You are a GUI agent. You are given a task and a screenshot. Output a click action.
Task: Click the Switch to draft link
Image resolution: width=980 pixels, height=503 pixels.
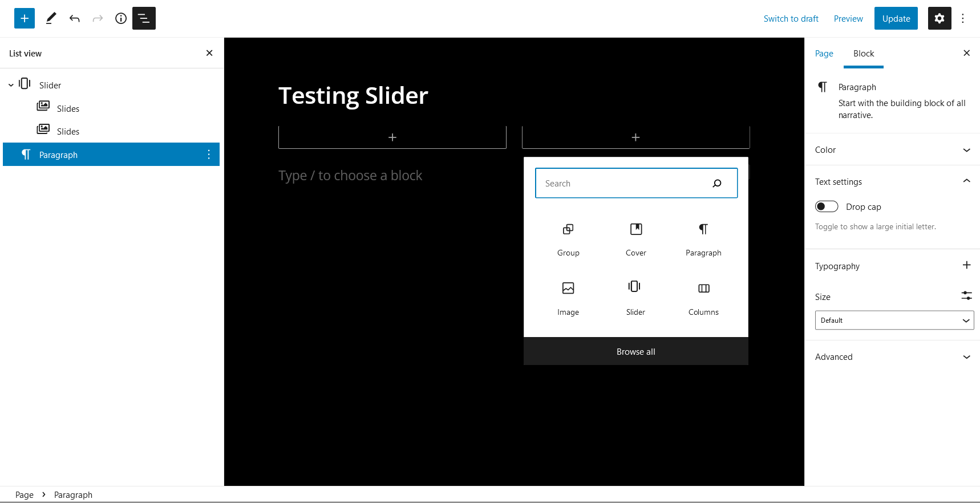[791, 19]
